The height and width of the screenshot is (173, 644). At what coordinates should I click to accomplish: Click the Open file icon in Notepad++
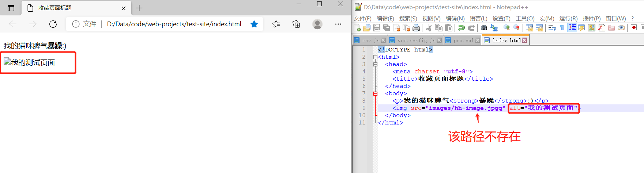coord(366,28)
